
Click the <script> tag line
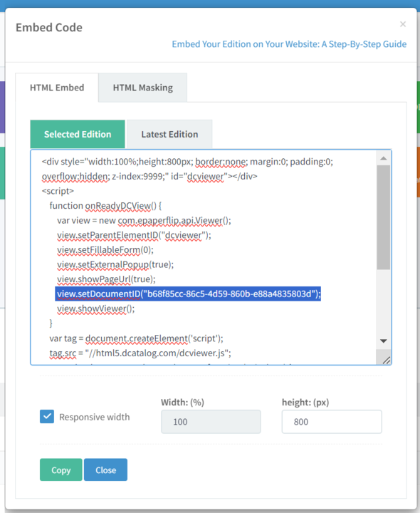(58, 191)
